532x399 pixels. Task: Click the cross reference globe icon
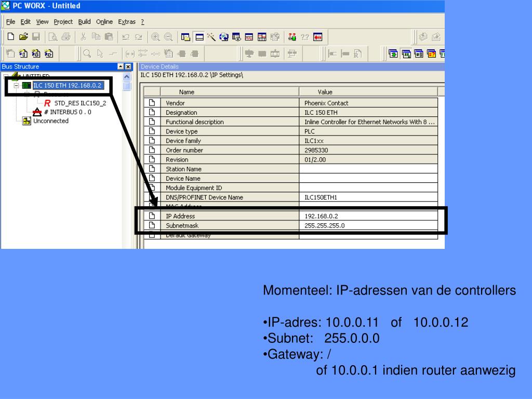tap(224, 37)
